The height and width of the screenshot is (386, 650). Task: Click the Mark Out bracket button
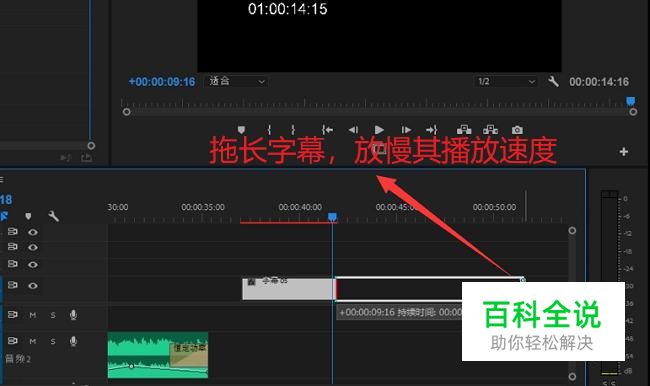293,130
